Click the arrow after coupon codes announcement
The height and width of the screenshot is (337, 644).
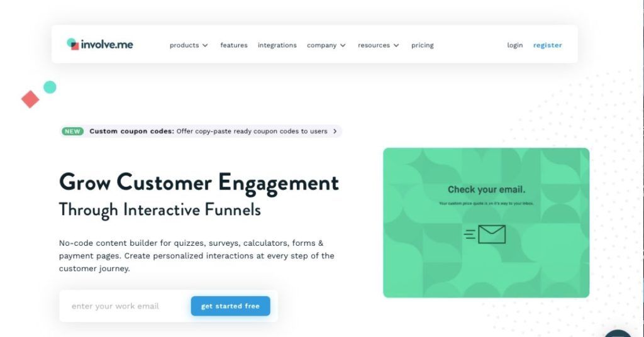click(x=335, y=131)
